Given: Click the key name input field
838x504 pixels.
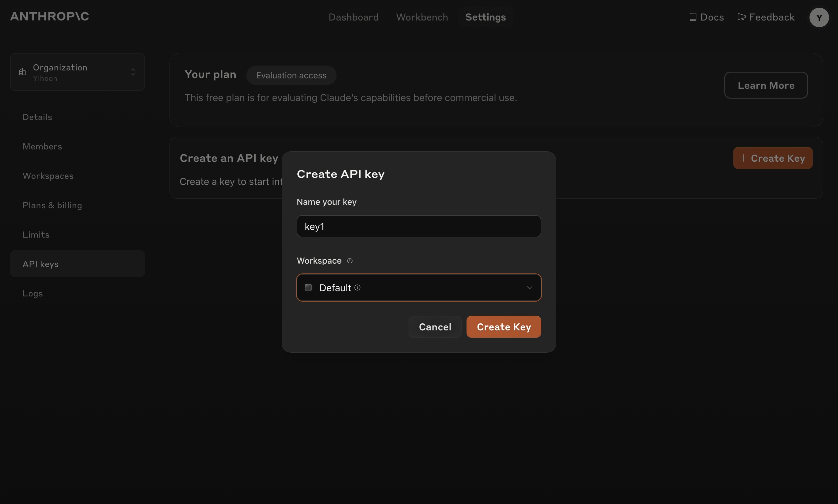Looking at the screenshot, I should point(418,227).
